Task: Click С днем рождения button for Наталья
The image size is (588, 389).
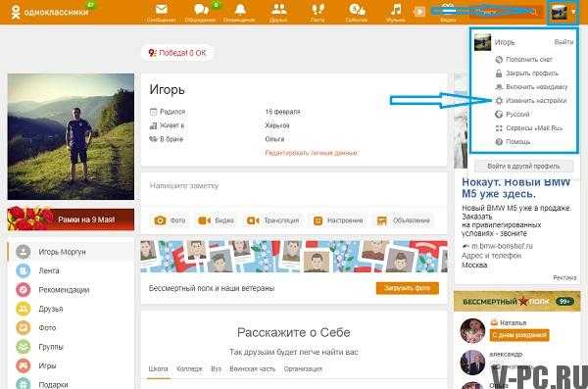Action: click(x=519, y=334)
